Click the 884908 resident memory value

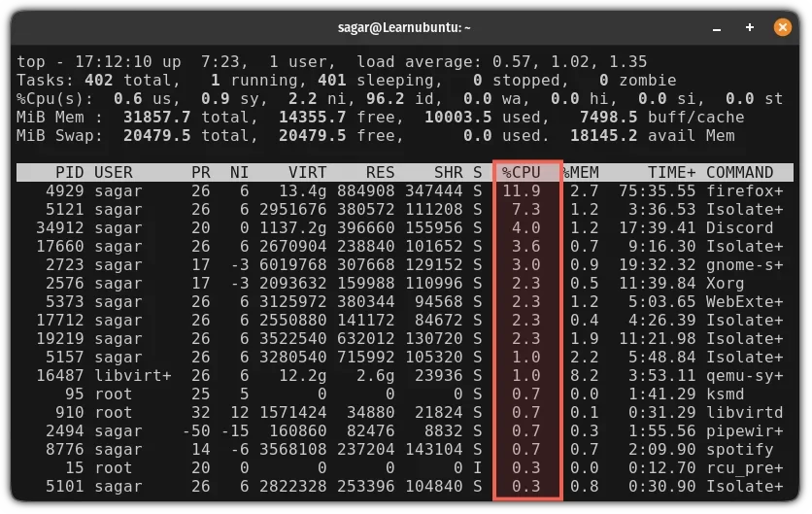pyautogui.click(x=365, y=191)
